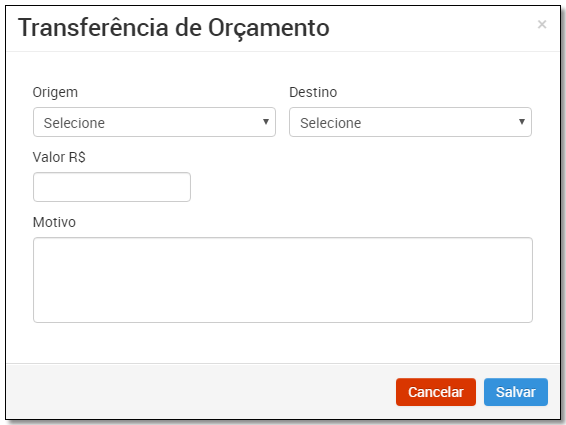
Task: Click the red Cancelar button
Action: click(436, 392)
